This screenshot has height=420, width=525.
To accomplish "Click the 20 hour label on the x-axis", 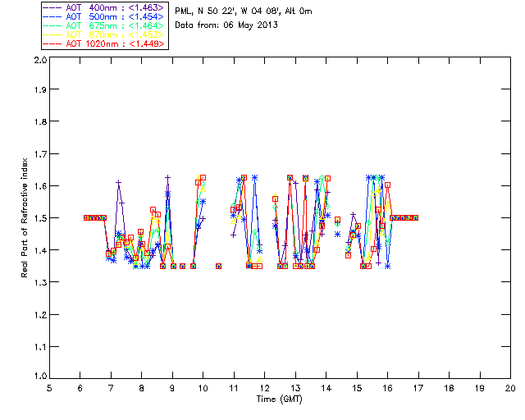I will point(510,388).
